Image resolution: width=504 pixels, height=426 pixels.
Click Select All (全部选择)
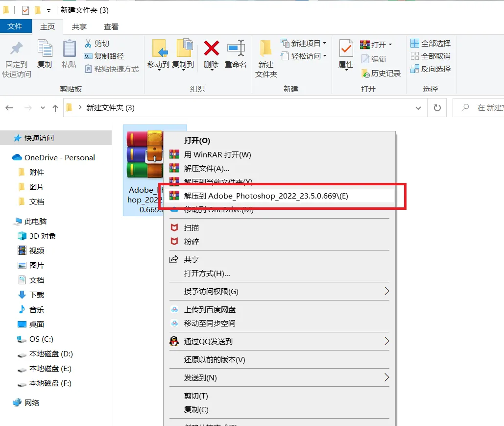coord(431,43)
